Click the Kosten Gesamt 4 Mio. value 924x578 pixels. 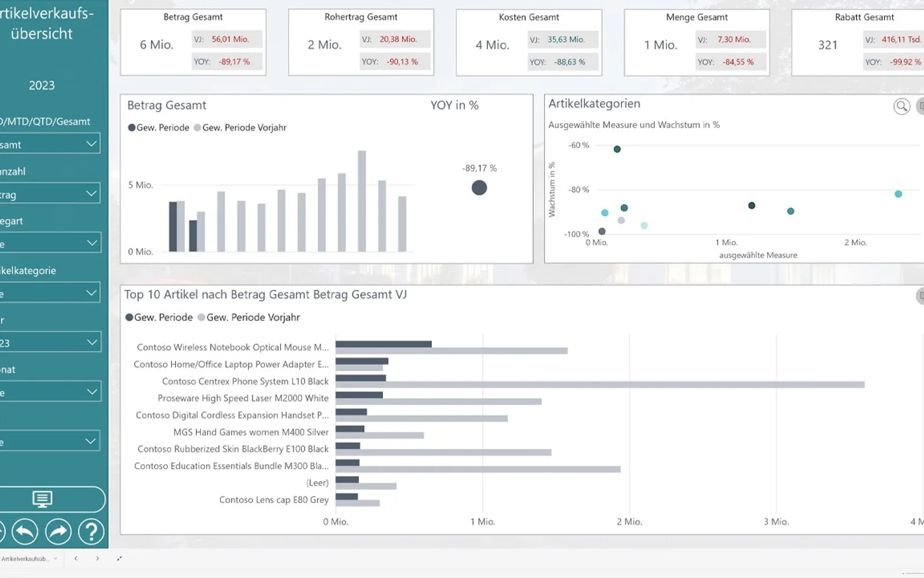point(493,45)
